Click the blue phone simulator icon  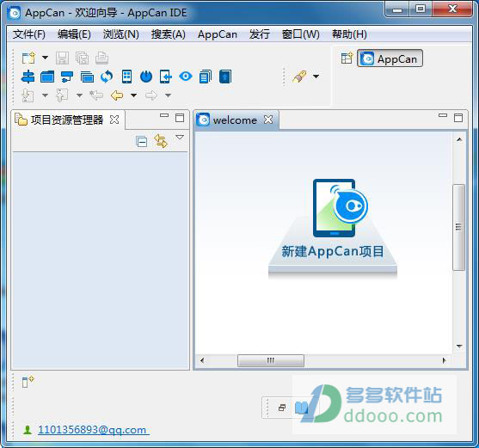tap(126, 77)
